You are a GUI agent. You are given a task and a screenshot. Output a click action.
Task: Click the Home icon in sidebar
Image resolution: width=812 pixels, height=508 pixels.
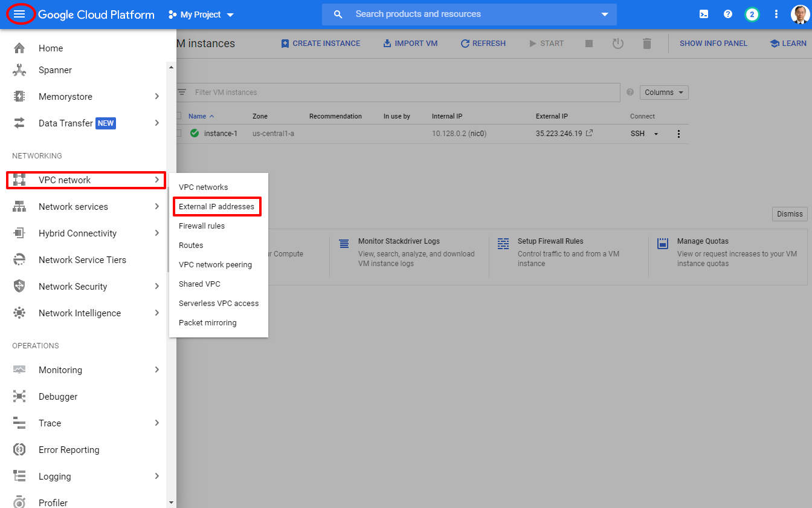coord(19,48)
